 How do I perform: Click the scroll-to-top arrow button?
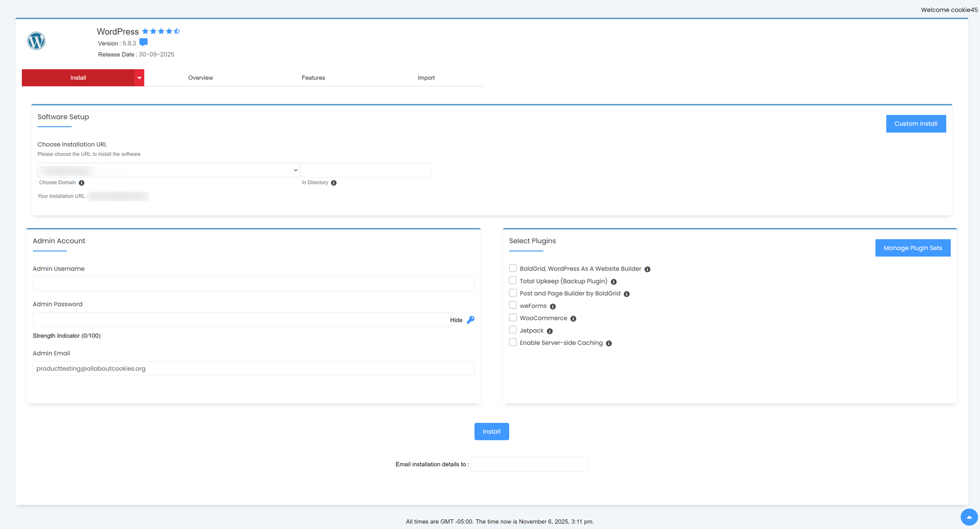(969, 517)
